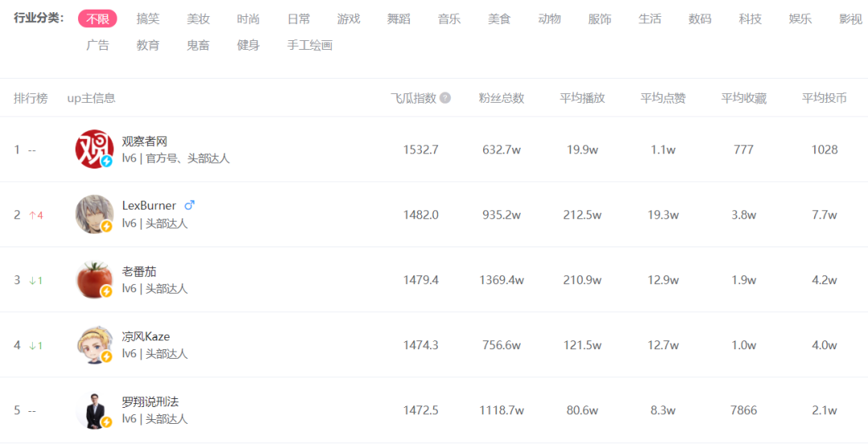Screen dimensions: 868x444
Task: Select the 鬼畜 category
Action: coord(198,45)
